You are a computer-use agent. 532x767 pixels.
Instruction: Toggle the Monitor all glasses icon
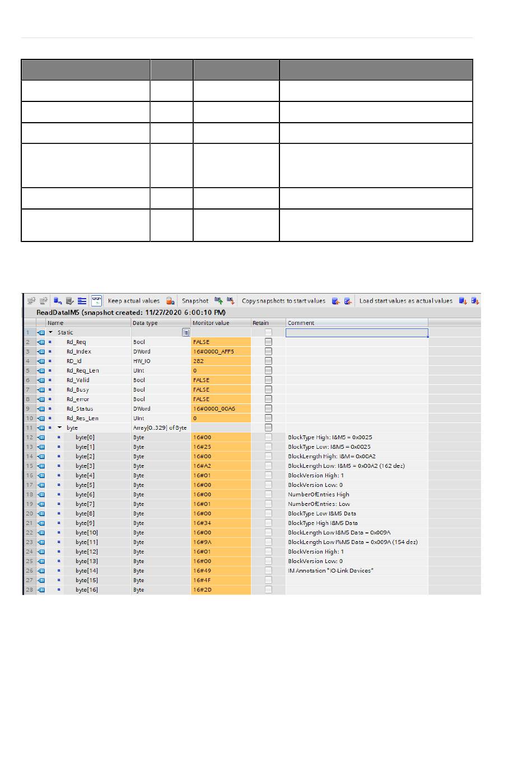coord(96,301)
